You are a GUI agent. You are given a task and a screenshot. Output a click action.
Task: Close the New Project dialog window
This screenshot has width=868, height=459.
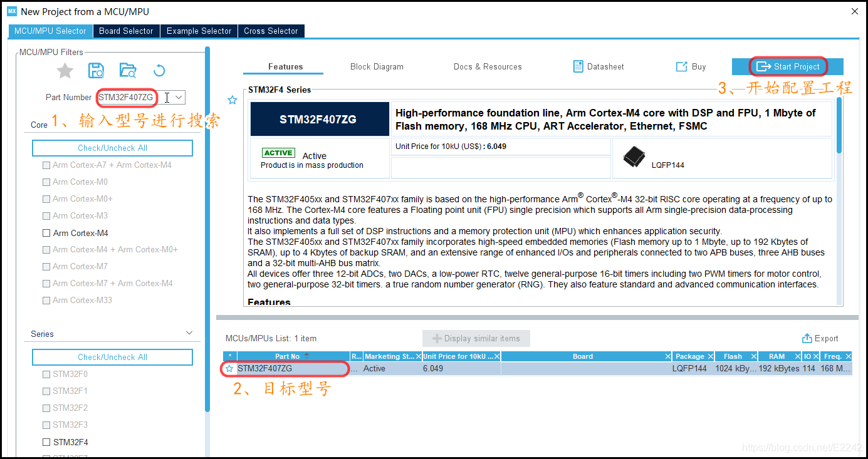coord(855,11)
